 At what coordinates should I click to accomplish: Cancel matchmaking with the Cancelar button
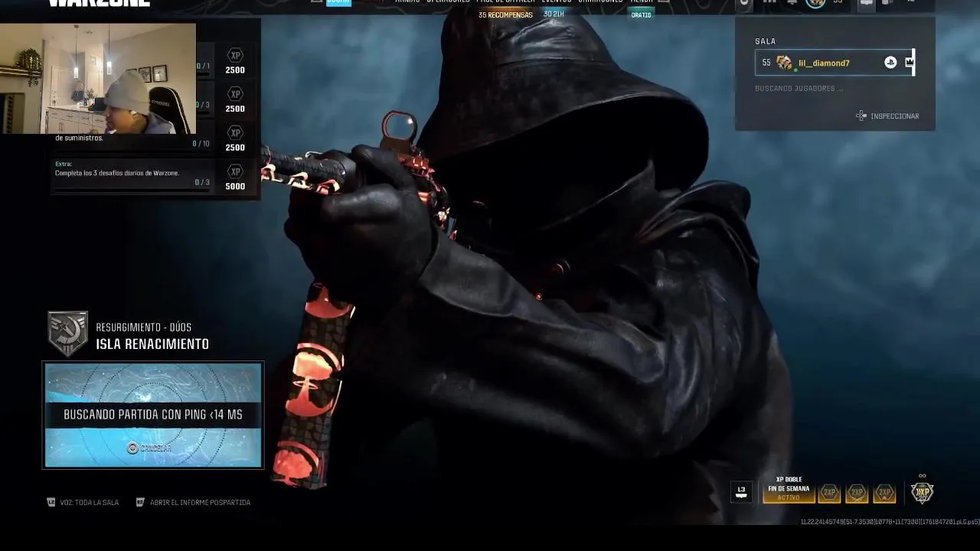click(149, 448)
